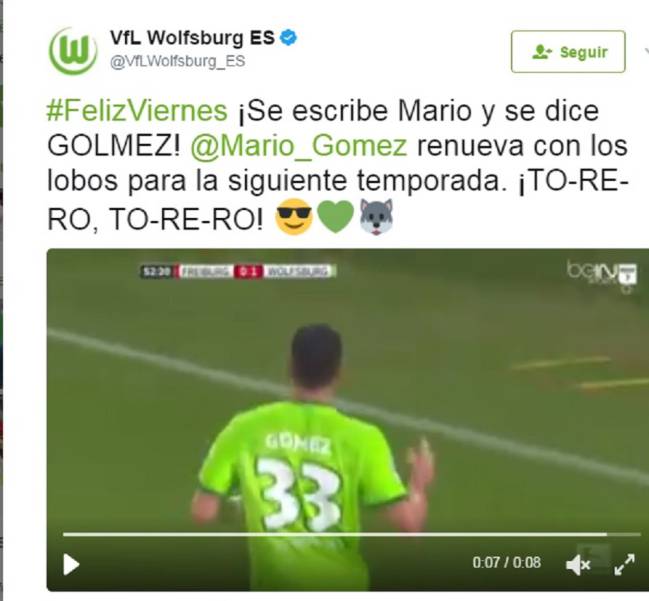
Task: Click the video time display 0:07 / 0:08
Action: 507,563
